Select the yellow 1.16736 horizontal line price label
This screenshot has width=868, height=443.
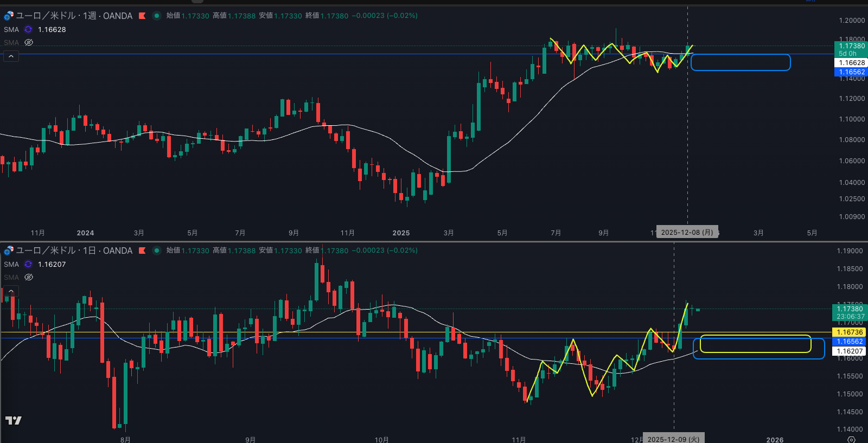pyautogui.click(x=850, y=332)
